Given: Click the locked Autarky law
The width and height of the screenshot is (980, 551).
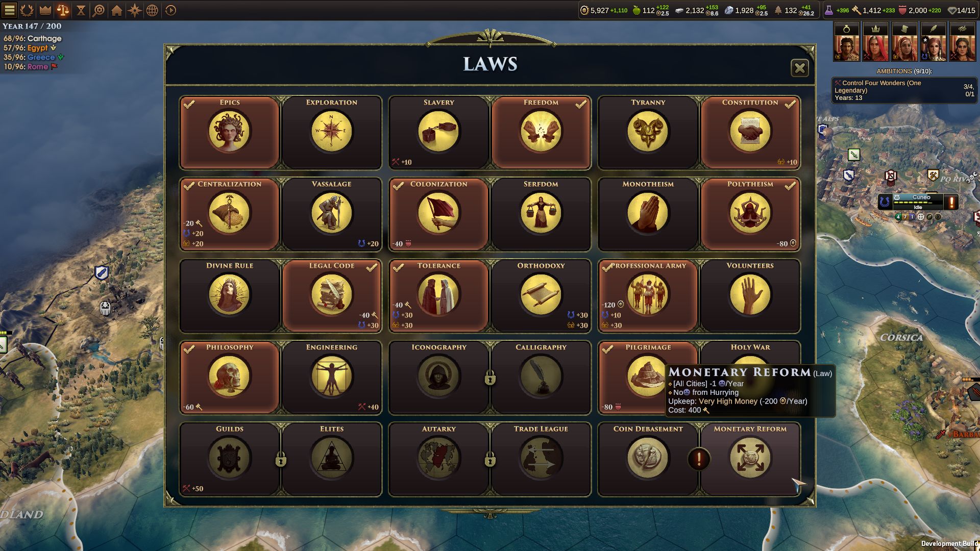Looking at the screenshot, I should [439, 459].
